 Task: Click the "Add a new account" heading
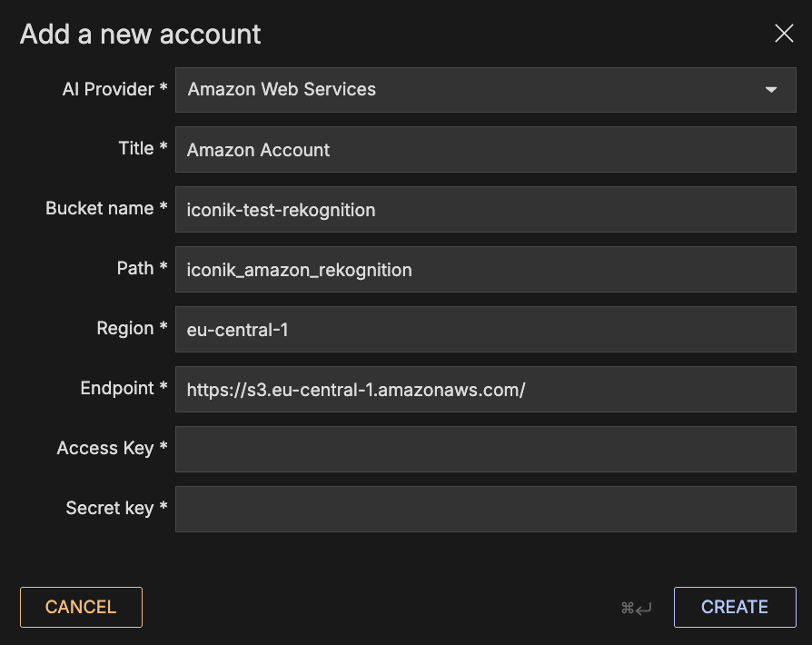[141, 35]
